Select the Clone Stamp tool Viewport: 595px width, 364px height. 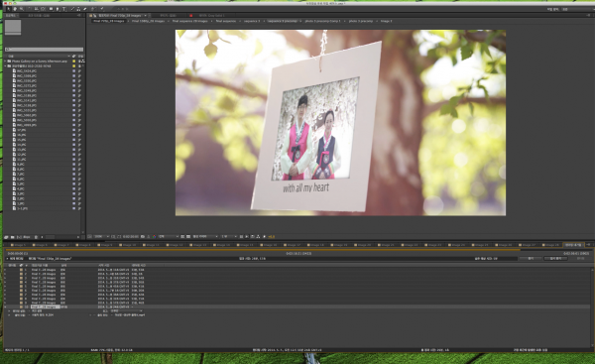pos(78,9)
